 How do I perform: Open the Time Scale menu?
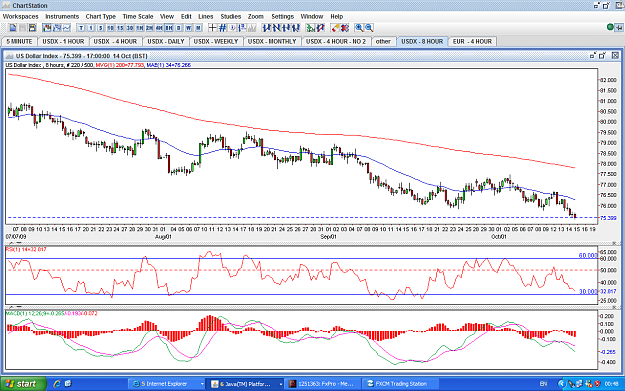click(x=138, y=16)
